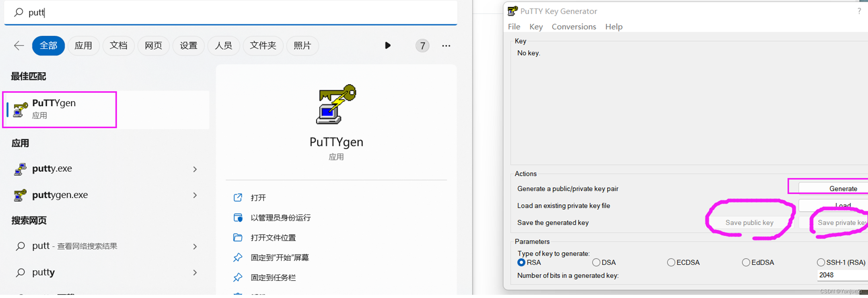Click the play arrow to show more filters
Viewport: 868px width, 298px height.
[x=387, y=46]
